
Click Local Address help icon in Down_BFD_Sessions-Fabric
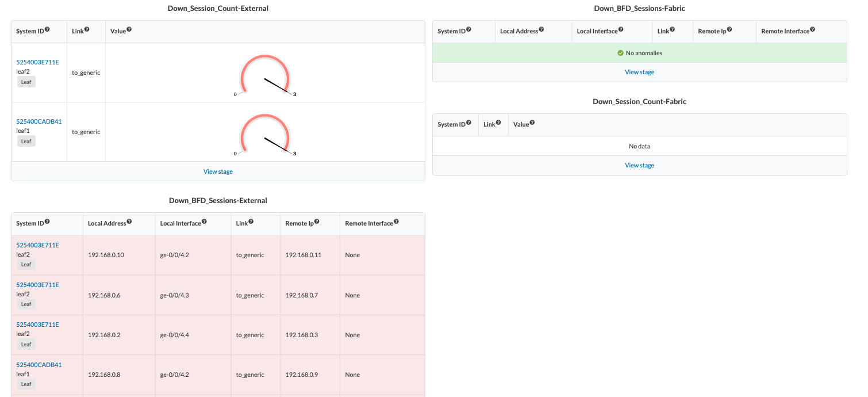[x=541, y=29]
